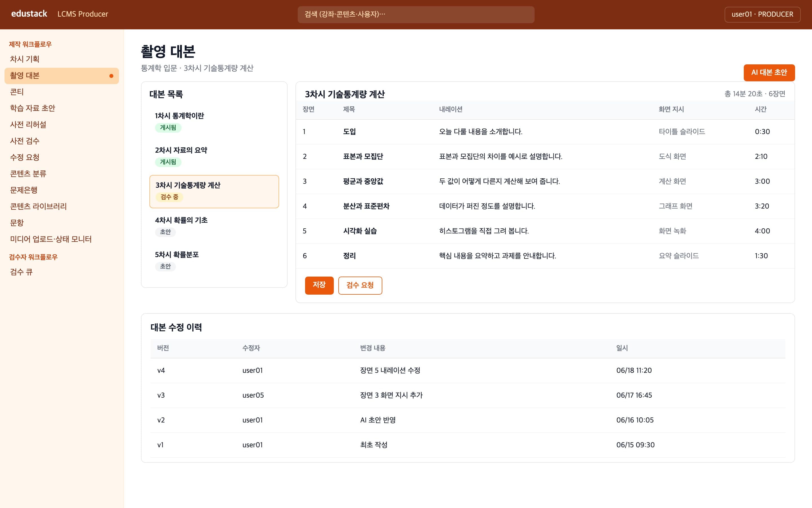Open 콘티 in sidebar

point(62,92)
